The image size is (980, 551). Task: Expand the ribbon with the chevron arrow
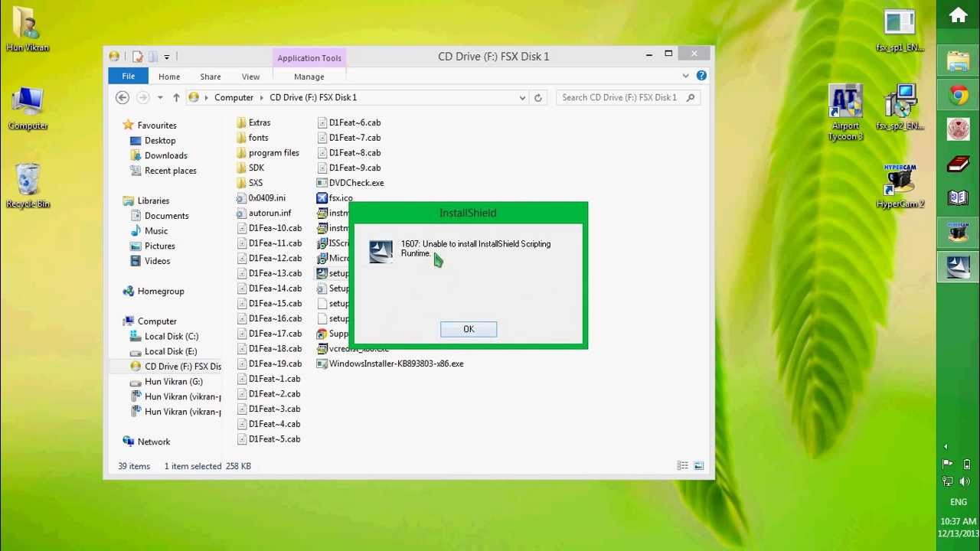point(686,76)
